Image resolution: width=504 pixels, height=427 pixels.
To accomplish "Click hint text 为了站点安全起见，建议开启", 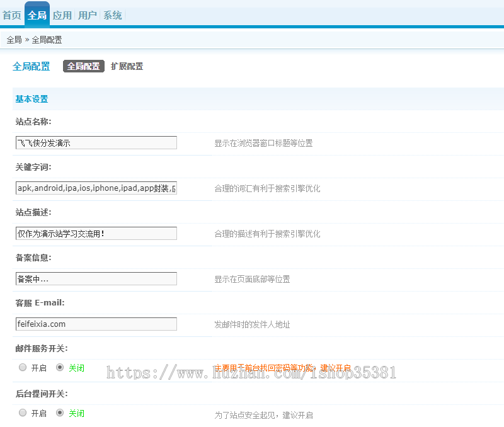I will click(x=264, y=415).
